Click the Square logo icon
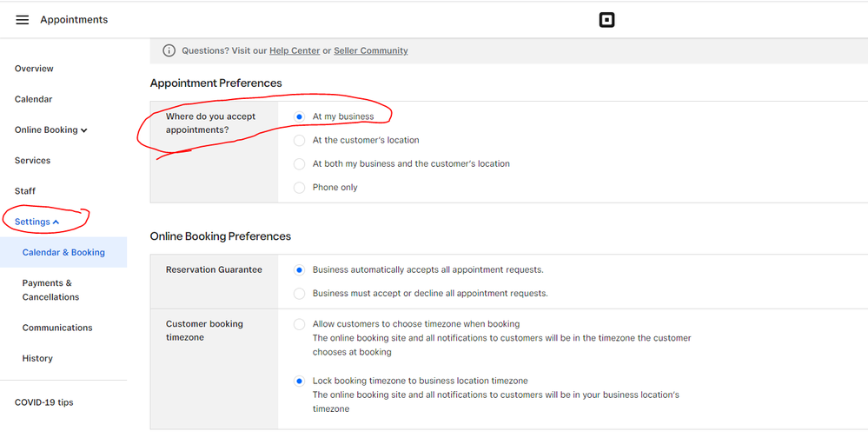This screenshot has height=438, width=868. coord(606,20)
